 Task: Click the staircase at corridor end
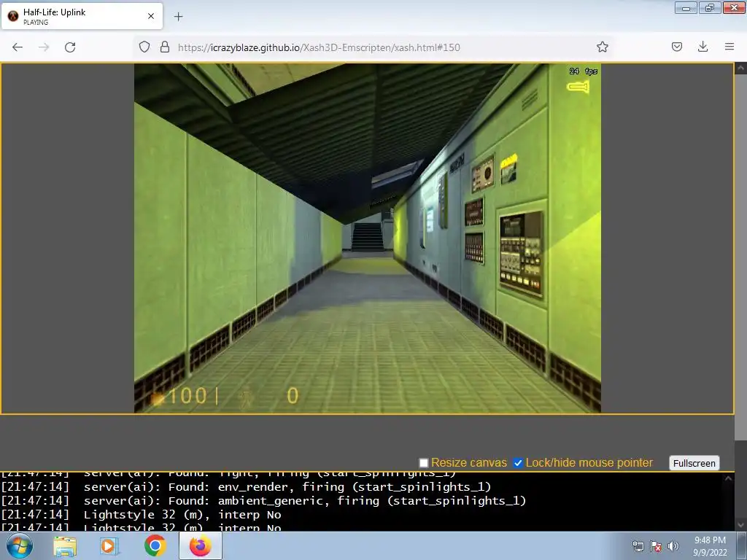tap(368, 237)
